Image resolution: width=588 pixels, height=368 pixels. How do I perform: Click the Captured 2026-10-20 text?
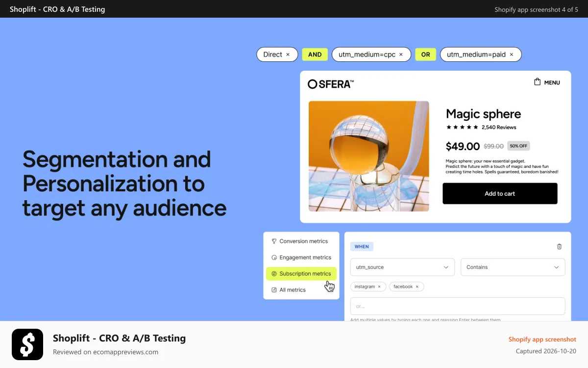546,351
